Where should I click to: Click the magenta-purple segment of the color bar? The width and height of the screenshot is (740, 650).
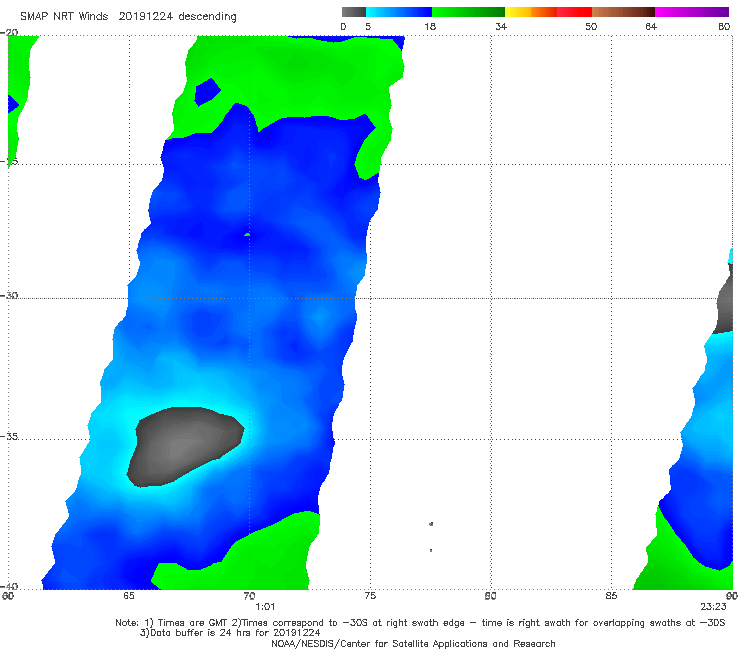tap(692, 12)
